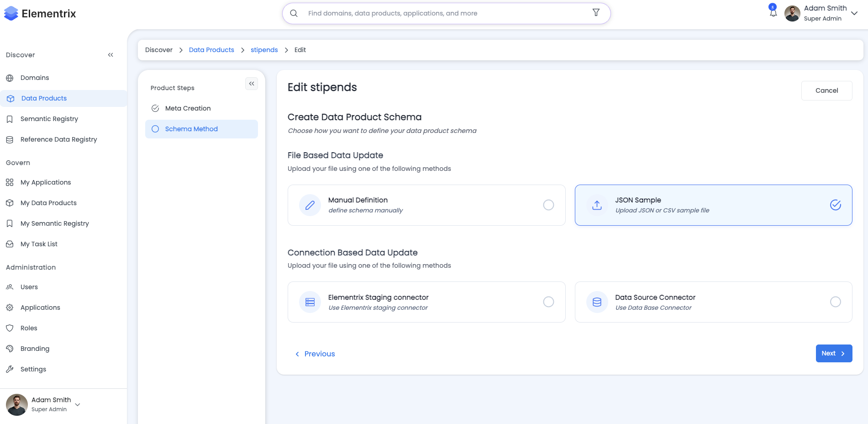Select the Elementrix Staging connector radio button
Image resolution: width=868 pixels, height=424 pixels.
click(548, 302)
